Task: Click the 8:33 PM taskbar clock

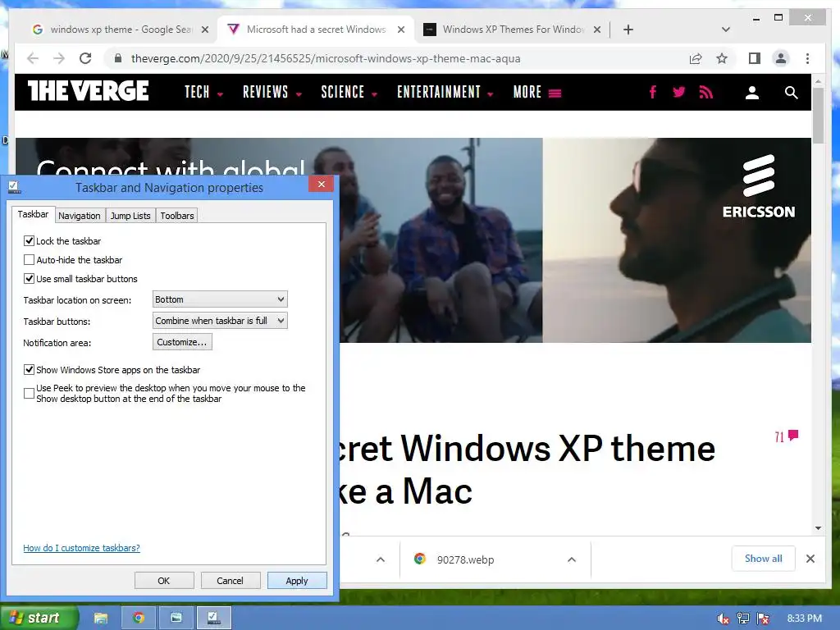Action: coord(804,619)
